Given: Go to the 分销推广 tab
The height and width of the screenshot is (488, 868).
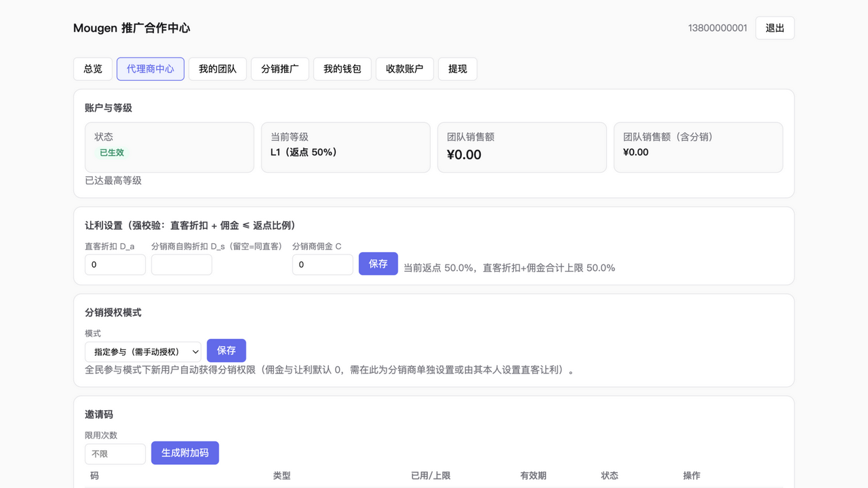Looking at the screenshot, I should pyautogui.click(x=280, y=69).
